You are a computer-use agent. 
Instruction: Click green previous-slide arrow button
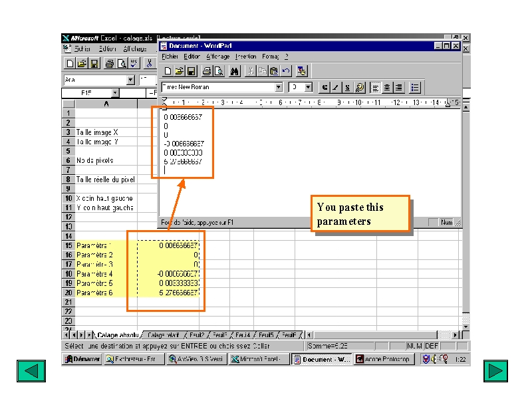[31, 371]
